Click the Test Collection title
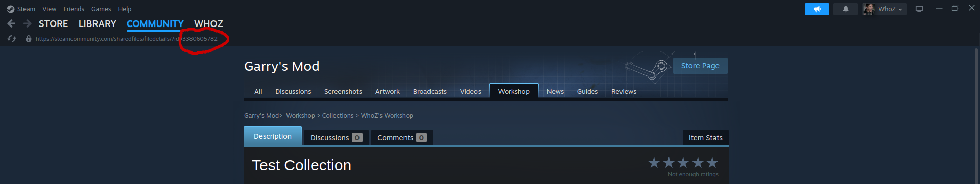This screenshot has height=184, width=980. point(301,165)
